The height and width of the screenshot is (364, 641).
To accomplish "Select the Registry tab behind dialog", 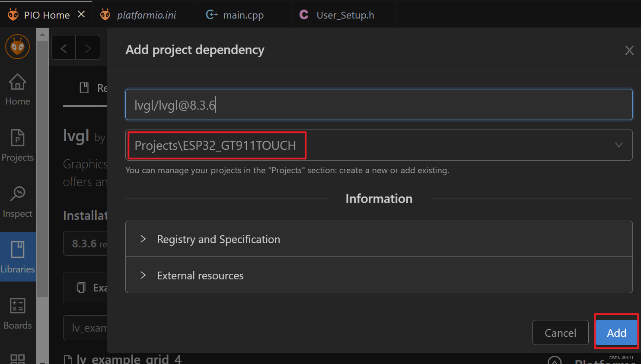I will point(85,88).
